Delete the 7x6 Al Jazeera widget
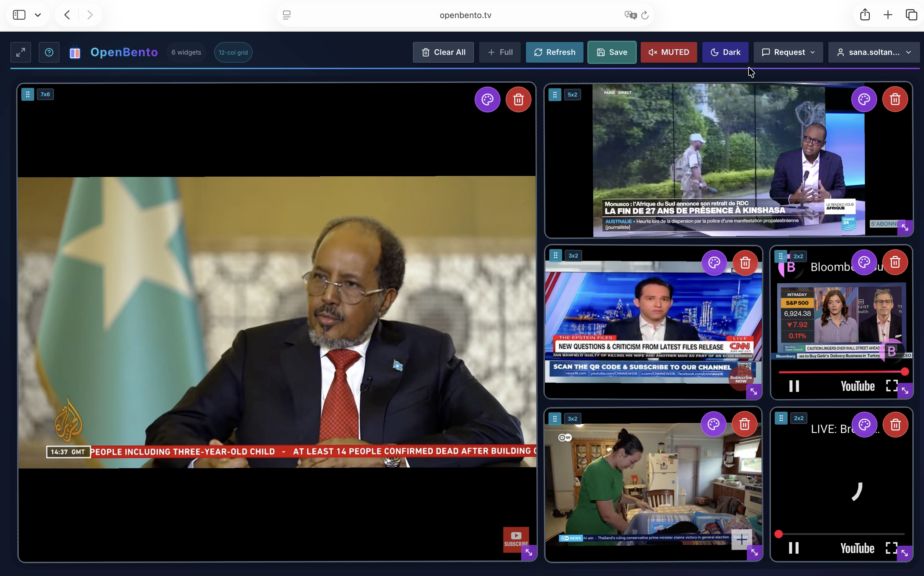The image size is (924, 576). coord(518,100)
